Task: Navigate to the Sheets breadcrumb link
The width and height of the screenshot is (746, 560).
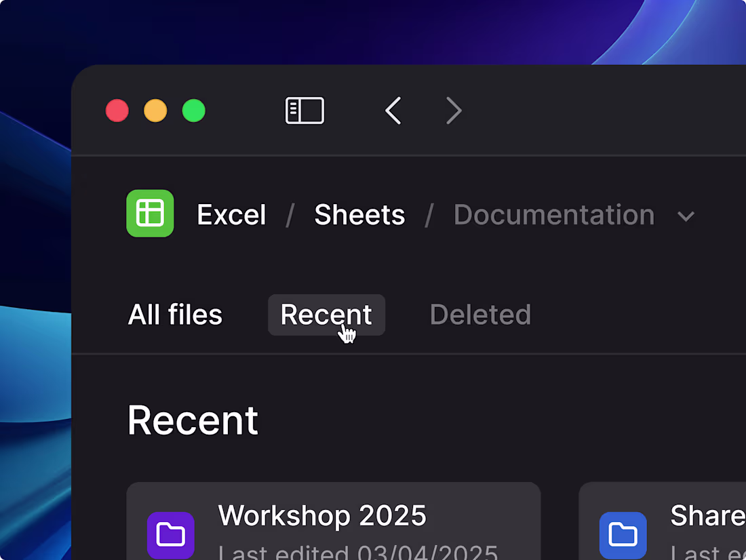Action: pos(359,215)
